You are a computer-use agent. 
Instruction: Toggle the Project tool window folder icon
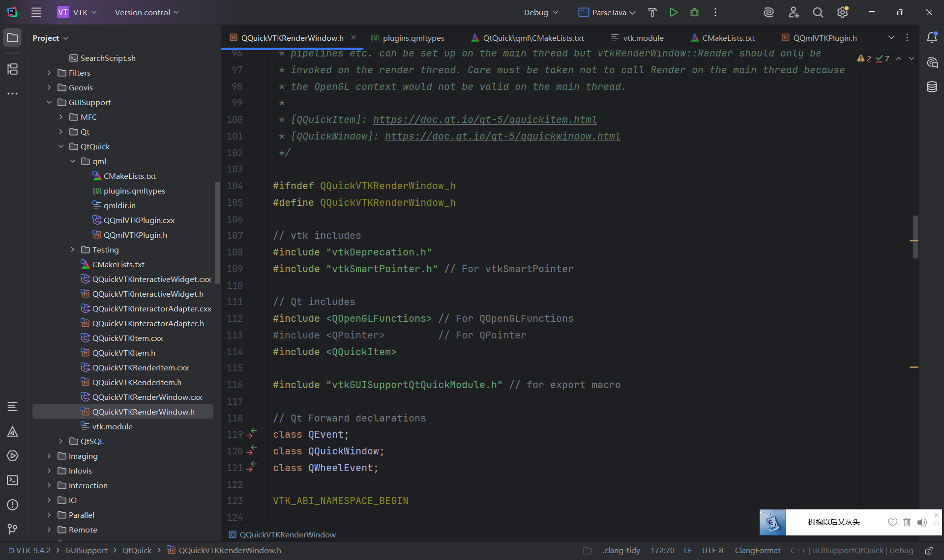12,37
